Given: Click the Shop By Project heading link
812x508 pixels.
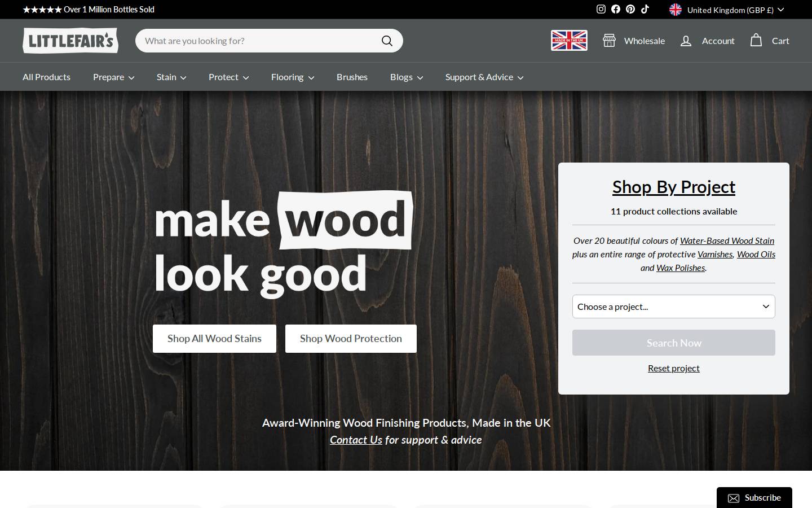Looking at the screenshot, I should pos(674,187).
